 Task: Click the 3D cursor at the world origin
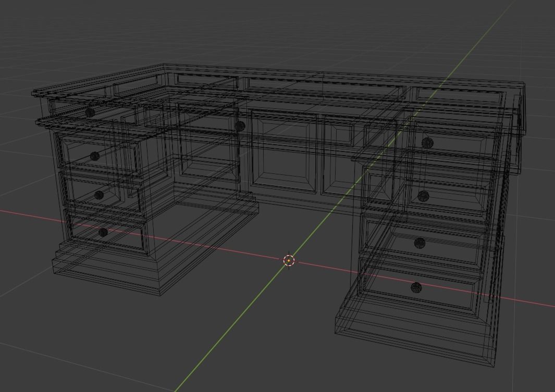289,261
